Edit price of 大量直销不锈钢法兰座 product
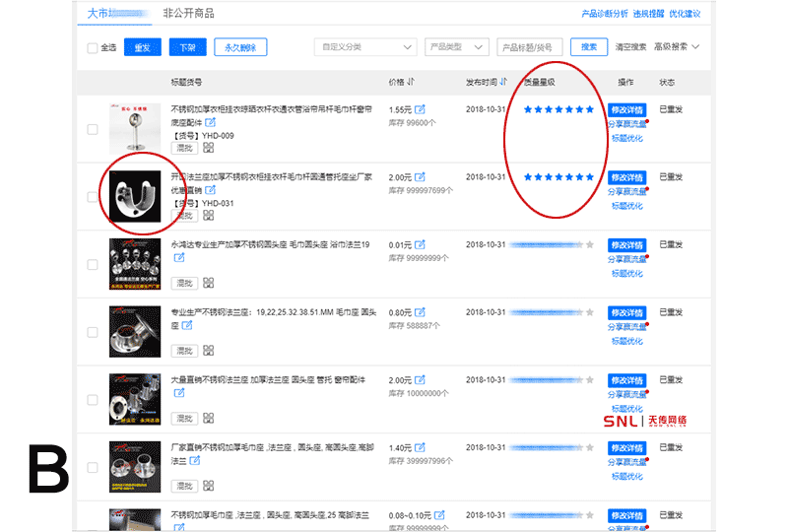 (420, 379)
